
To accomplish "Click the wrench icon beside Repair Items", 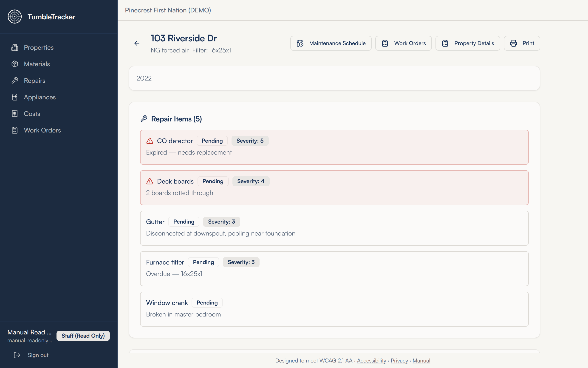I will (x=144, y=119).
